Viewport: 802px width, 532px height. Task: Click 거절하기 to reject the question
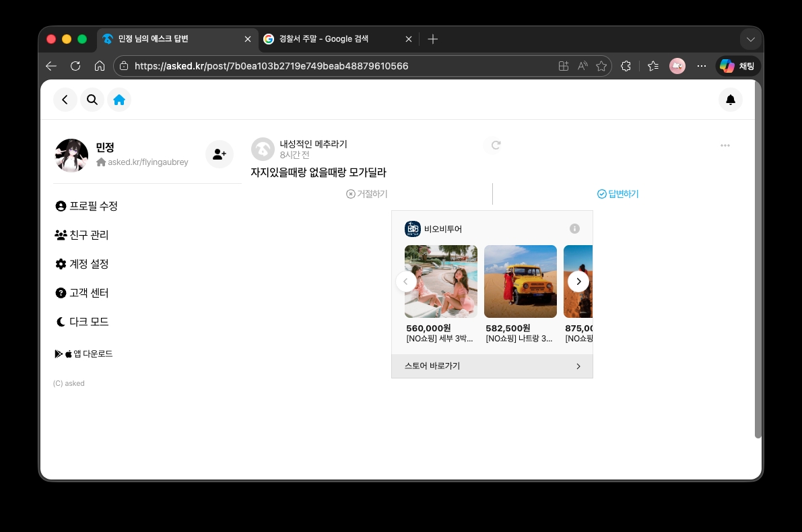(367, 194)
